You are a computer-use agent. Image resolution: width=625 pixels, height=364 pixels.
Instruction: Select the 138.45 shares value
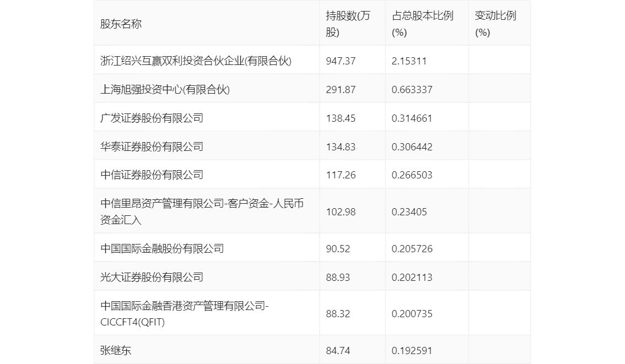tap(341, 118)
